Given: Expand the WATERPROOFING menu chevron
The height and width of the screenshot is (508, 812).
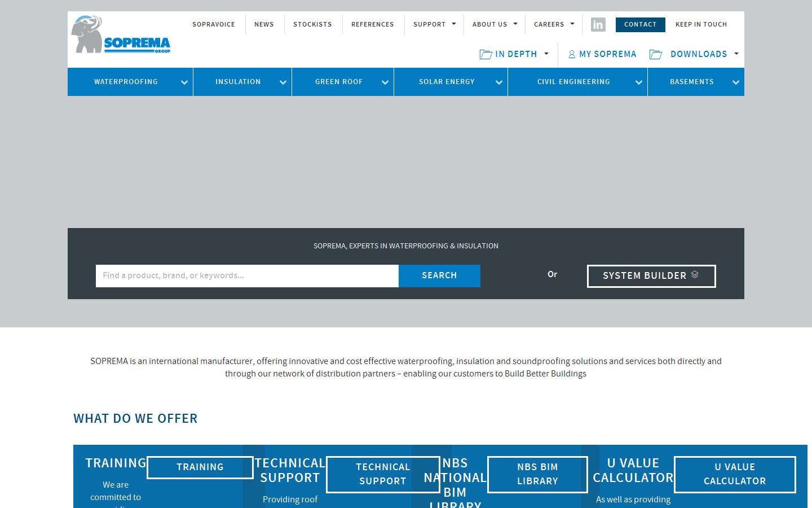Looking at the screenshot, I should coord(184,82).
